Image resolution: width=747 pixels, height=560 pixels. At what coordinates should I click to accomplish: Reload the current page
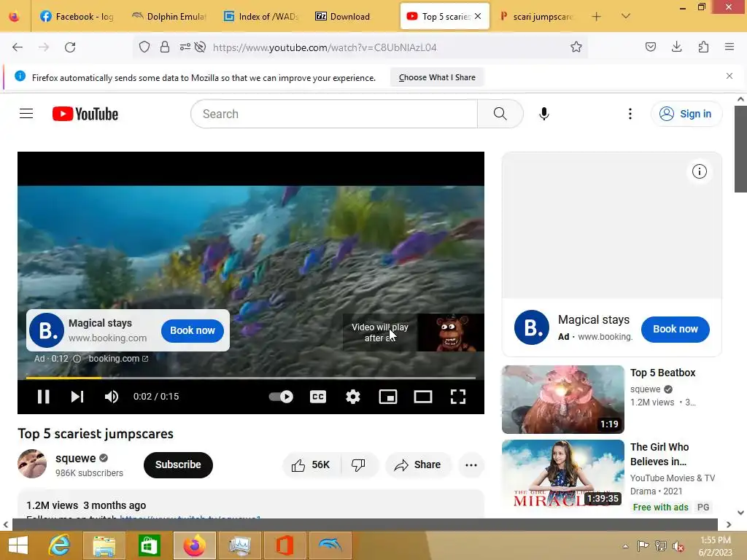pyautogui.click(x=70, y=47)
